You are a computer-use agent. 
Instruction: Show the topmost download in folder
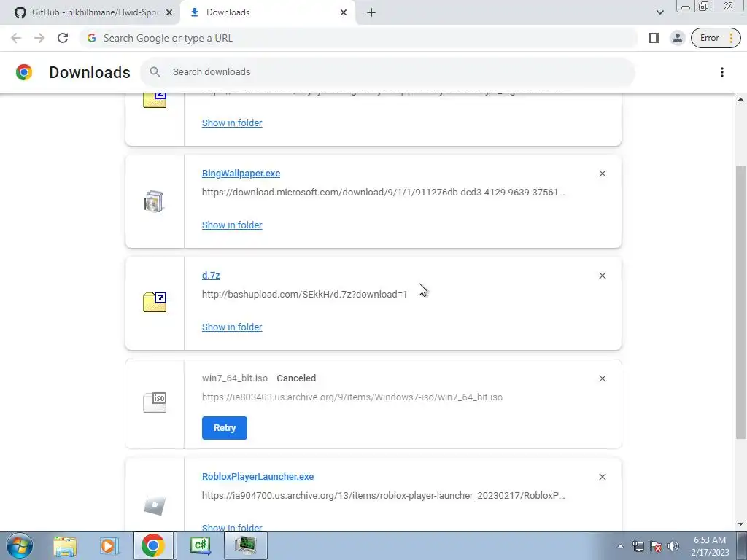232,122
